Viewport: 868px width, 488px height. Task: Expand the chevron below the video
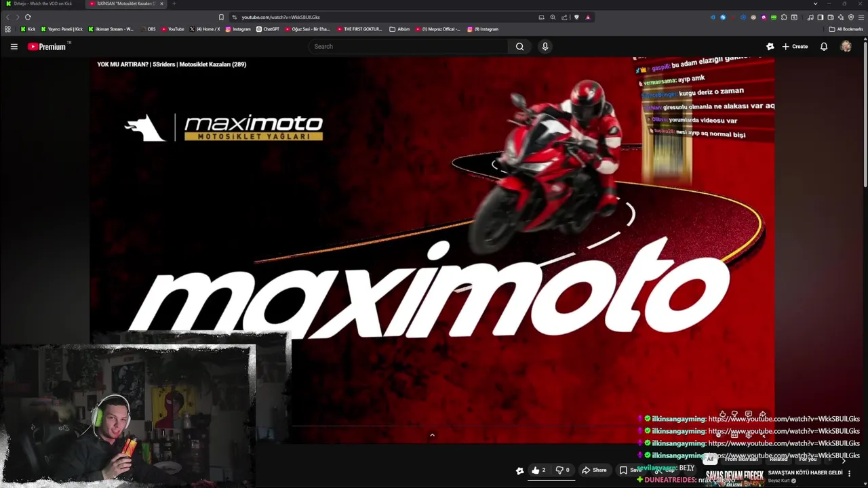coord(432,435)
